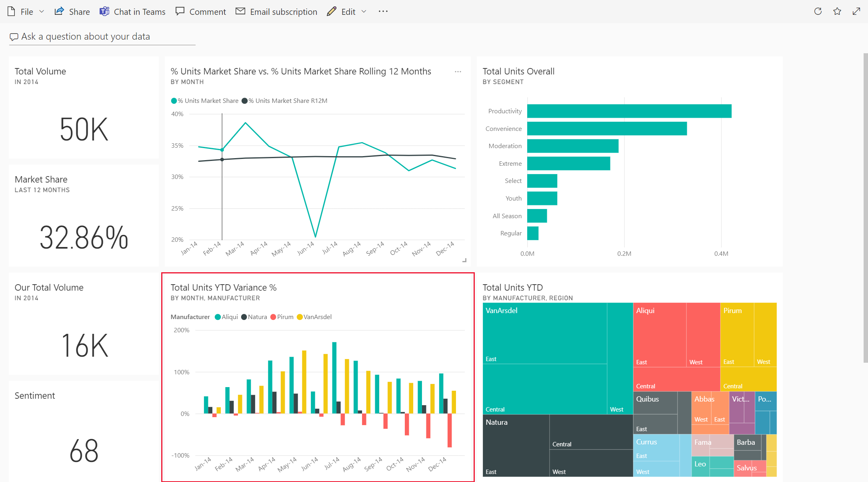Open the ellipsis menu on market share chart
Screen dimensions: 868x482
pos(460,72)
